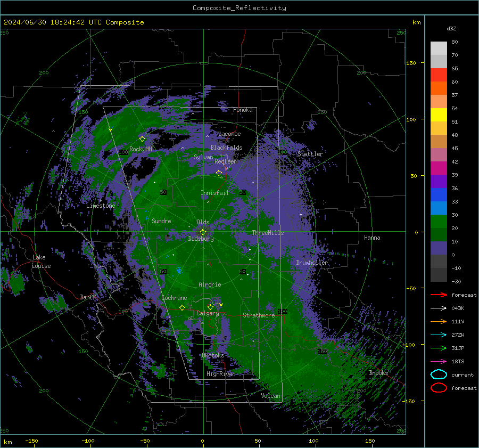Click the Drumheller town label
This screenshot has height=448, width=479.
click(x=311, y=263)
